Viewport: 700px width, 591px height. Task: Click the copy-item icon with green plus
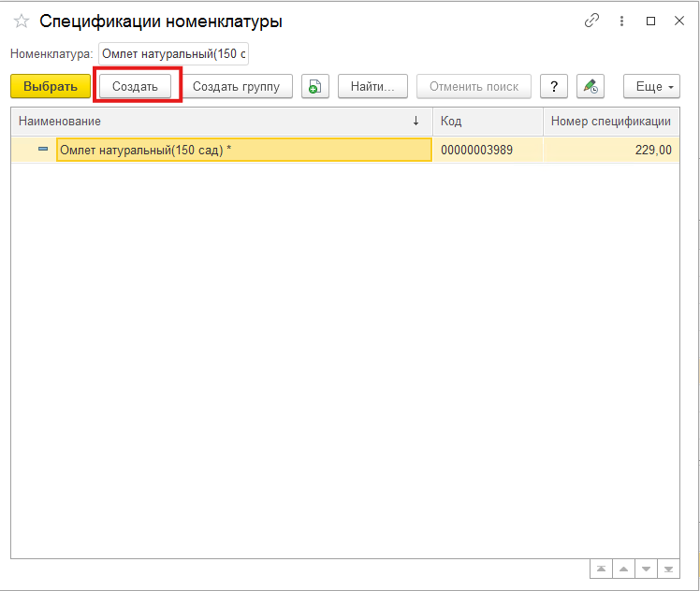315,87
